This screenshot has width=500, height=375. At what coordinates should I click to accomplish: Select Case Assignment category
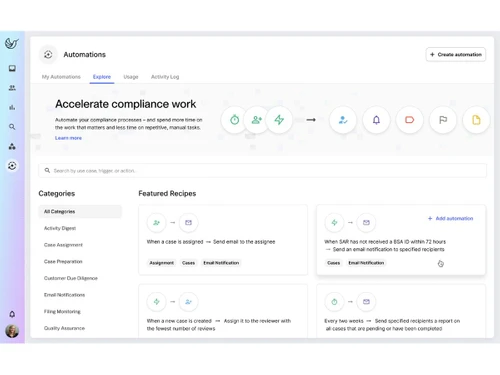coord(63,245)
